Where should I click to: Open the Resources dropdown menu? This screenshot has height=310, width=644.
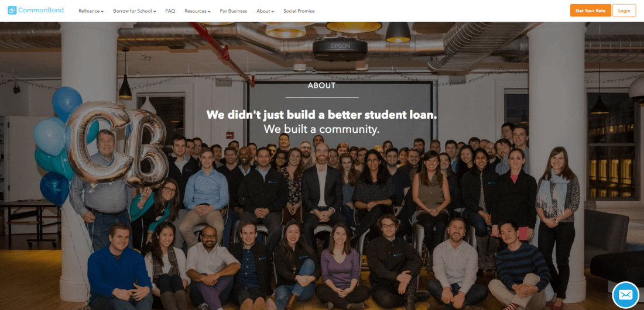[x=197, y=11]
